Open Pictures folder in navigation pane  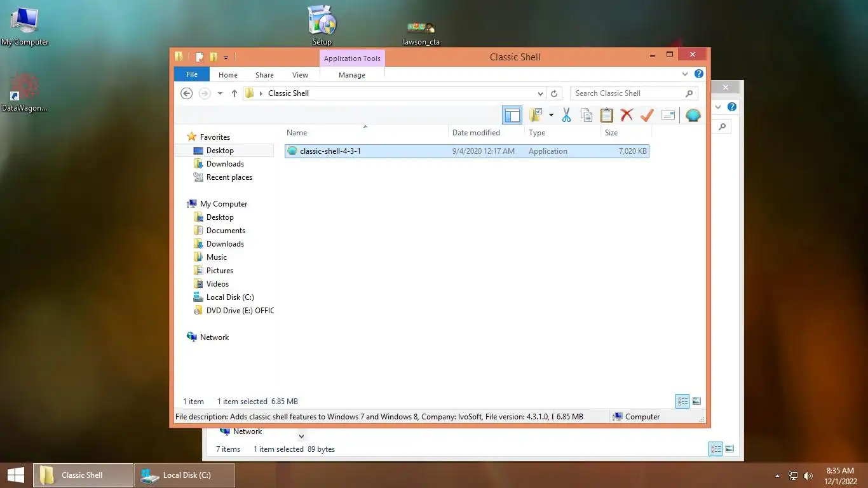[219, 271]
